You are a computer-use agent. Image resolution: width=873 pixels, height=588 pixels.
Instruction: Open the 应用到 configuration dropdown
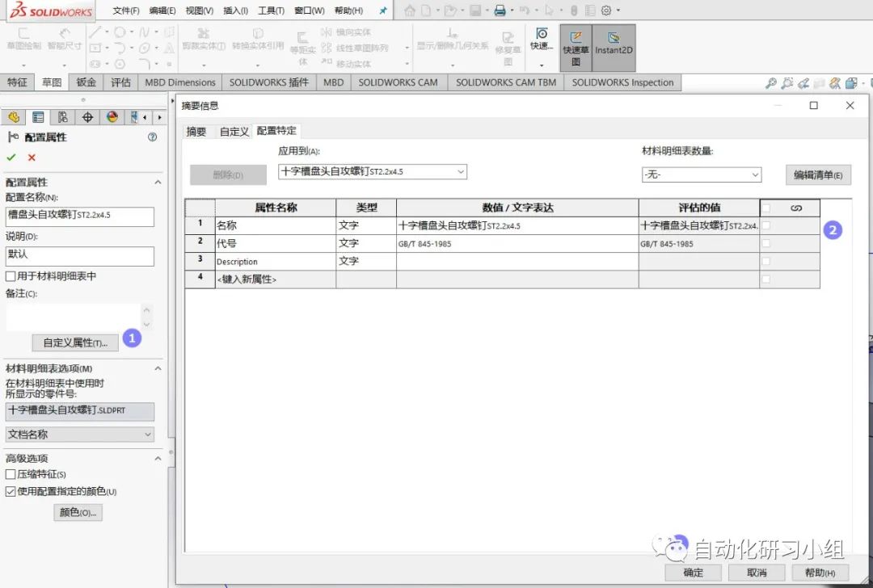tap(373, 172)
